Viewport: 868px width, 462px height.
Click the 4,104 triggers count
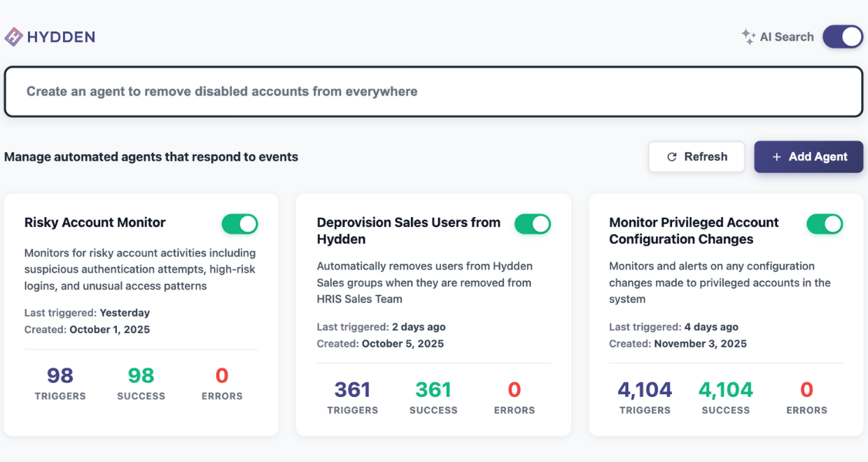tap(645, 390)
